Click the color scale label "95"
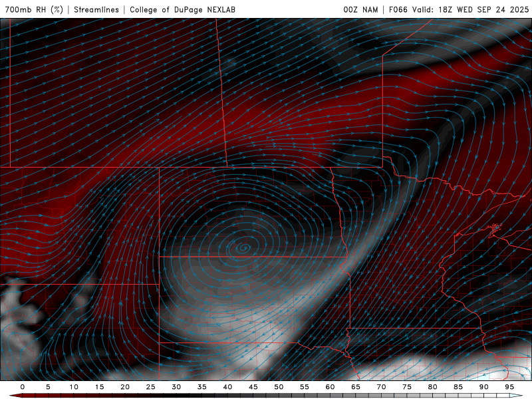532x399 pixels. point(509,387)
